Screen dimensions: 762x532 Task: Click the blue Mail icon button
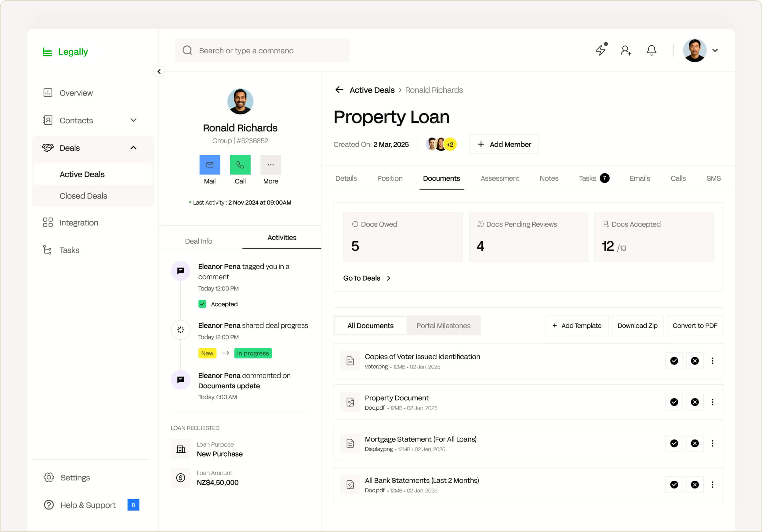(x=210, y=164)
